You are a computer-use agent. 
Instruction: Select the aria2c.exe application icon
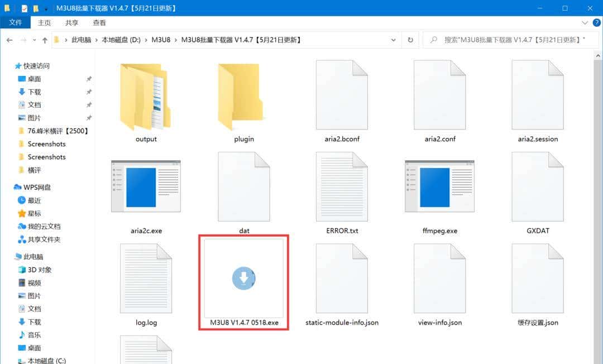146,186
